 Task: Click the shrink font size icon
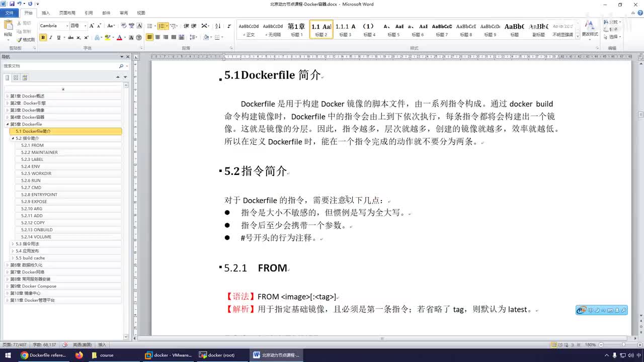coord(99,26)
